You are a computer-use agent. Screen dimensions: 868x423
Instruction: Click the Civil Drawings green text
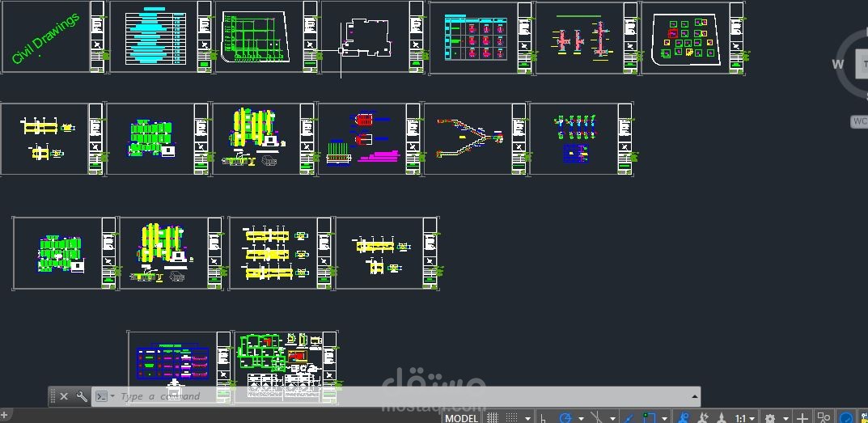coord(46,38)
